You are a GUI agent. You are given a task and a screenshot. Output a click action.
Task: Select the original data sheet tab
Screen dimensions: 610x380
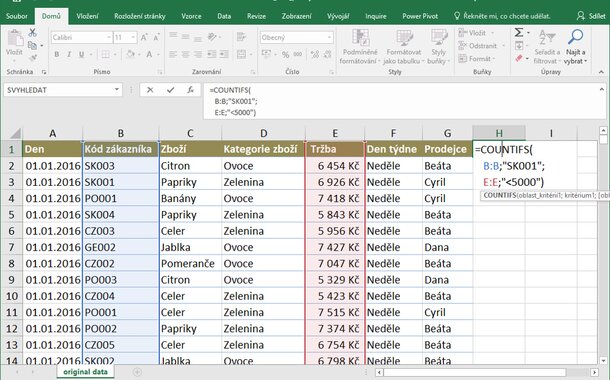[x=85, y=372]
